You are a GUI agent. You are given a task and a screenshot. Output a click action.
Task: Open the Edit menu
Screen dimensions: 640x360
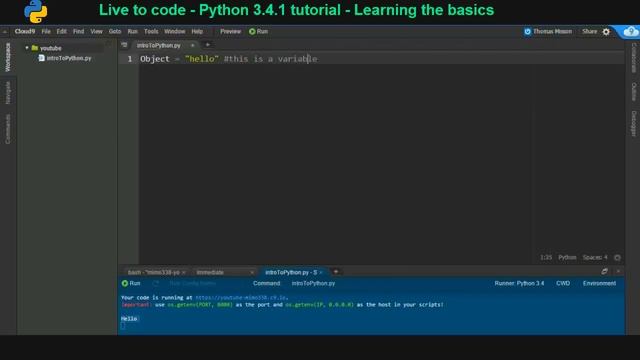[x=61, y=31]
